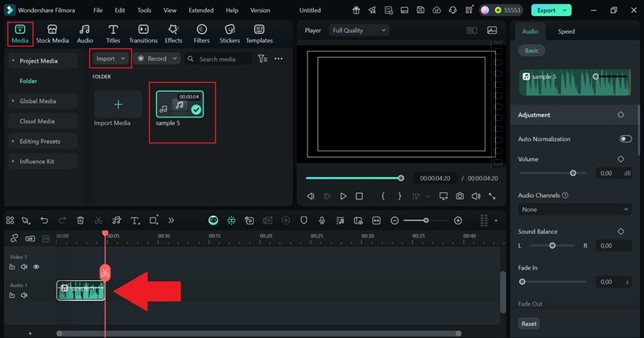This screenshot has height=338, width=644.
Task: Click the redo arrow in timeline toolbar
Action: [62, 221]
